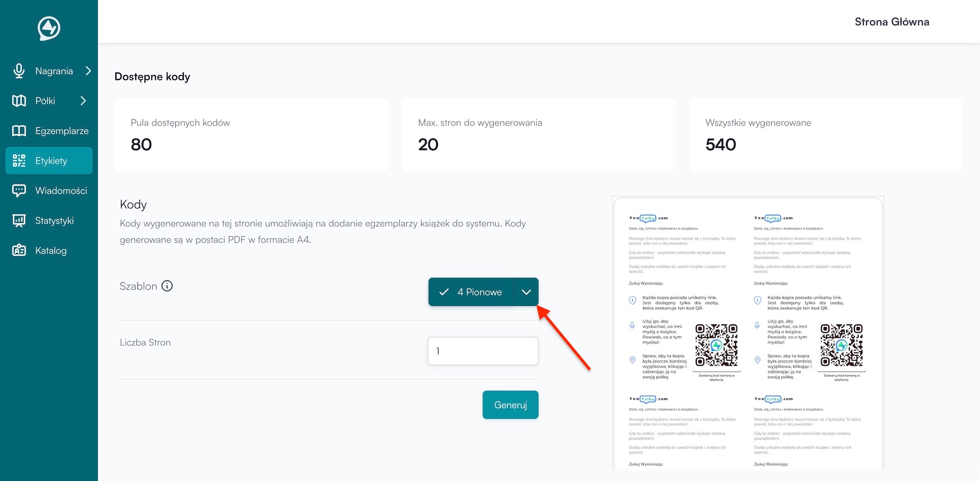This screenshot has height=481, width=980.
Task: Focus the Liczba Stron input field
Action: click(483, 351)
